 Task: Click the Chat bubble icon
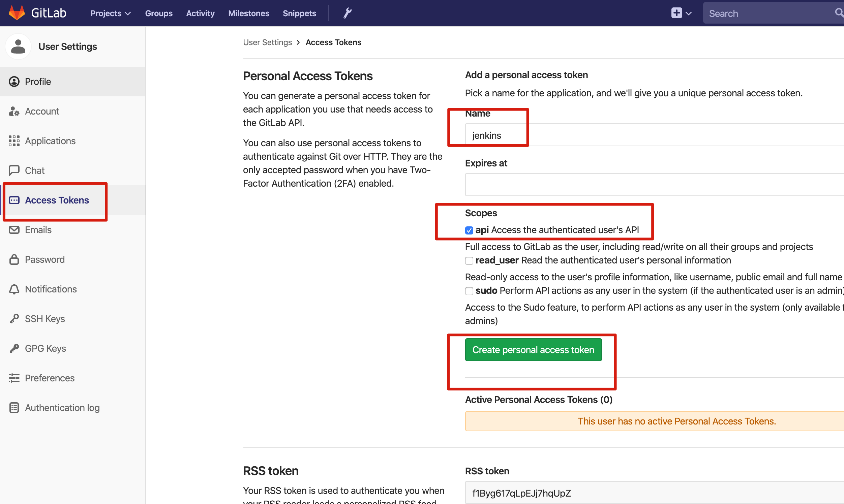[14, 170]
